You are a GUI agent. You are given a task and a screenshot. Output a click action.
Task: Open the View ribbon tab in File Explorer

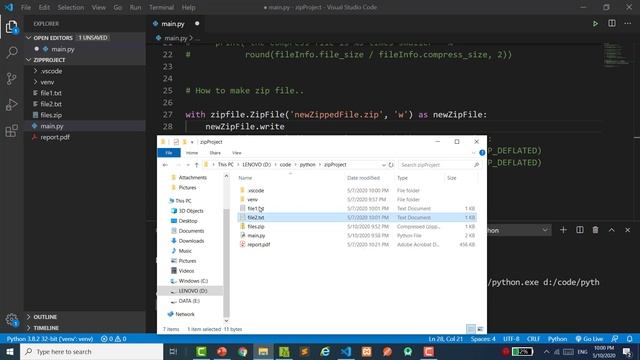(237, 153)
